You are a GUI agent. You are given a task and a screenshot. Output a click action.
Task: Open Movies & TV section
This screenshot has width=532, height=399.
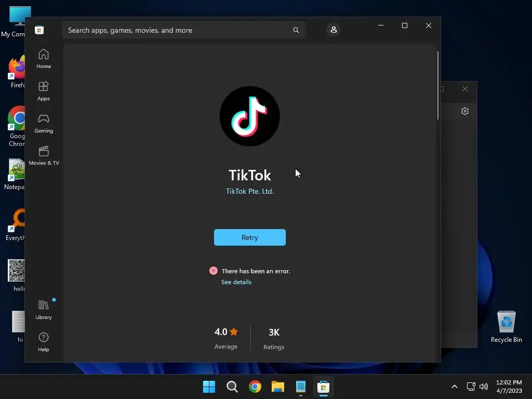click(44, 156)
